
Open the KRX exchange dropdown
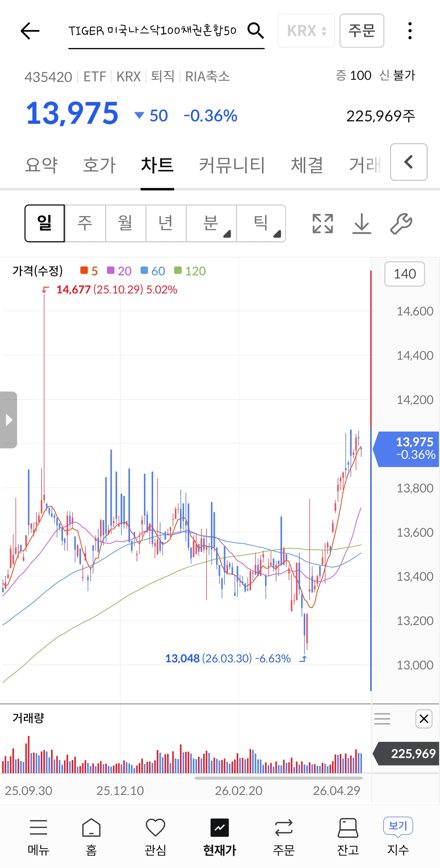[x=306, y=31]
